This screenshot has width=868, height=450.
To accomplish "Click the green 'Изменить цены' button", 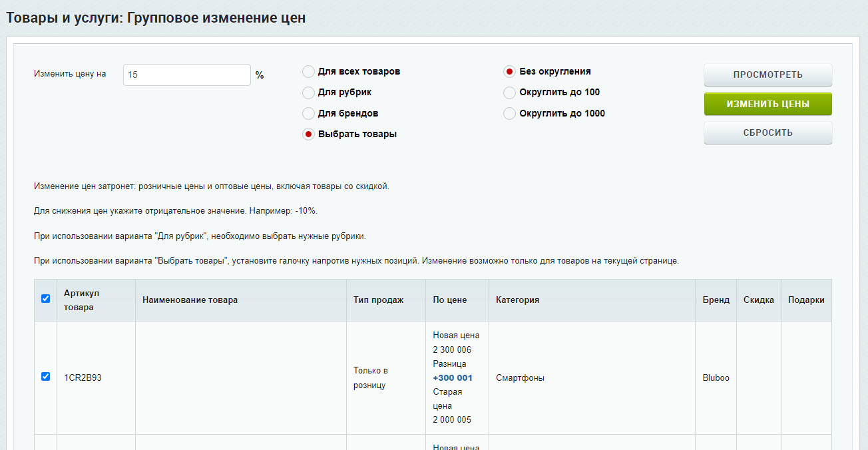I will tap(767, 105).
